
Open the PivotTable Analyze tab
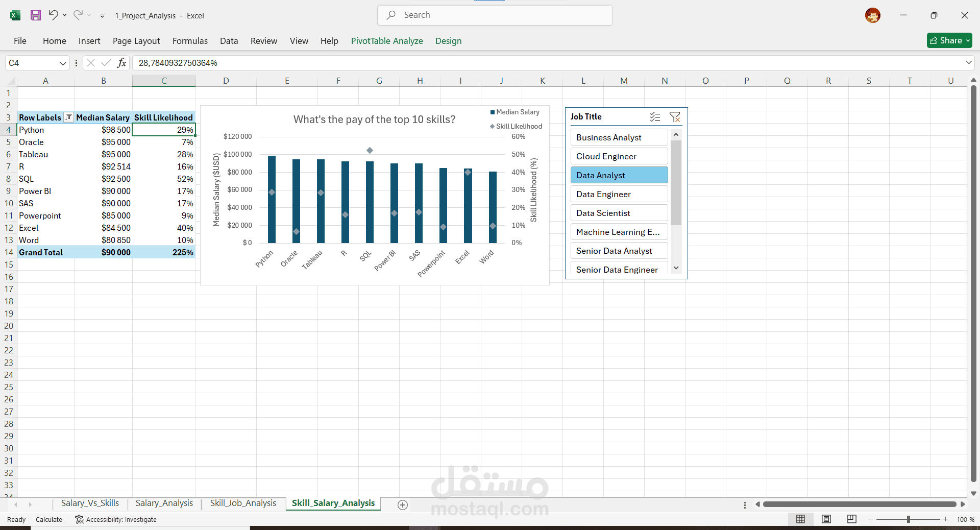tap(387, 41)
